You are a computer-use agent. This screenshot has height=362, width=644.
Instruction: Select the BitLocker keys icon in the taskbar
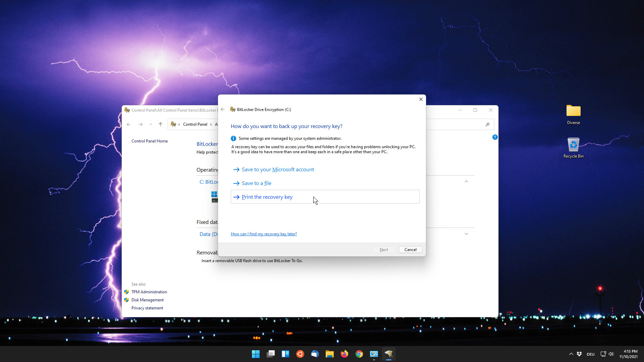click(389, 354)
